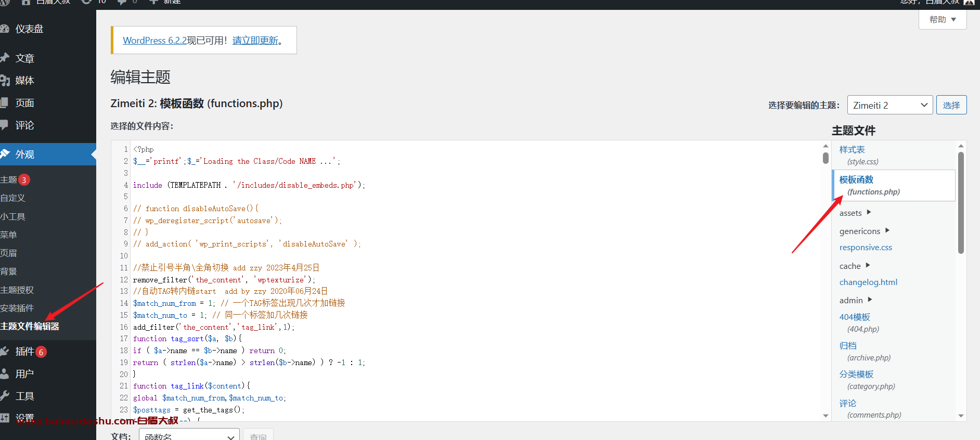Expand the admin folder
The image size is (980, 440).
[855, 300]
